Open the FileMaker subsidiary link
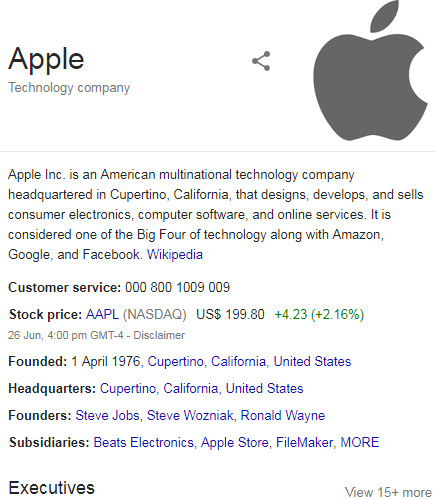The height and width of the screenshot is (499, 435). tap(304, 443)
